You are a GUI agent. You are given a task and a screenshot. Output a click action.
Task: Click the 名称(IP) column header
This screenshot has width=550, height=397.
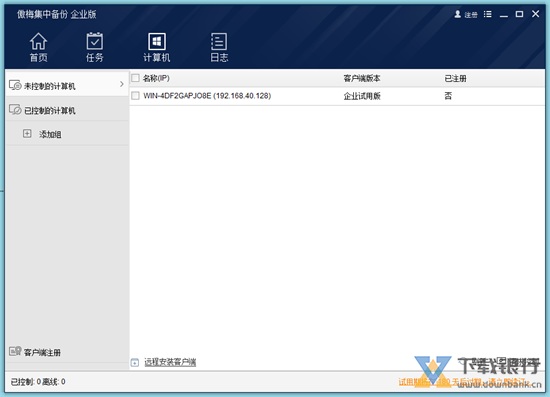tap(156, 78)
